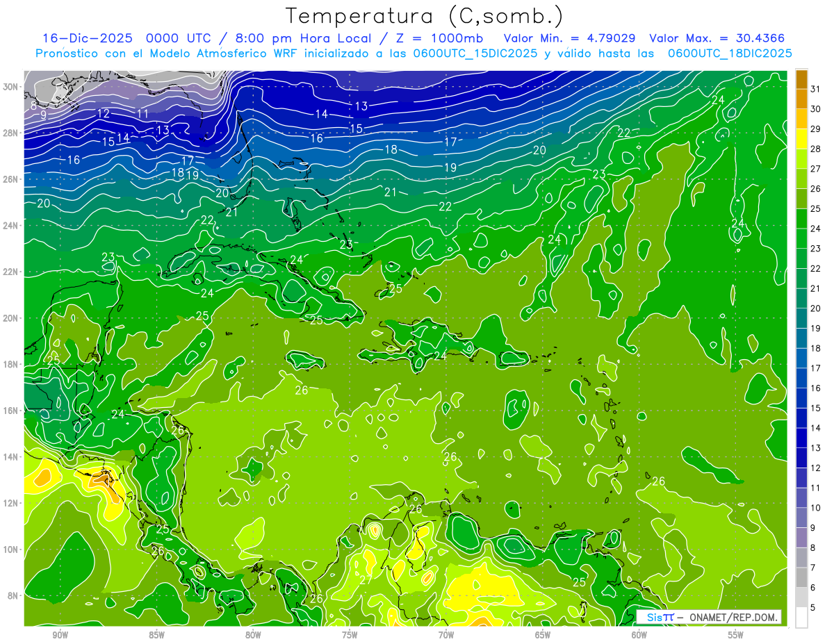Pick the legend swatch between 24 and 25
Image resolution: width=834 pixels, height=644 pixels.
(801, 218)
